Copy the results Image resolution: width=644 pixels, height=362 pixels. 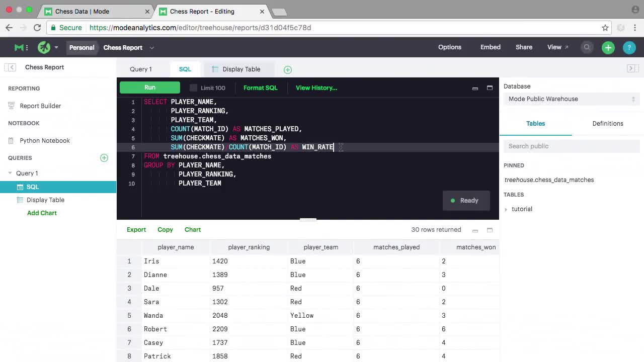click(165, 230)
